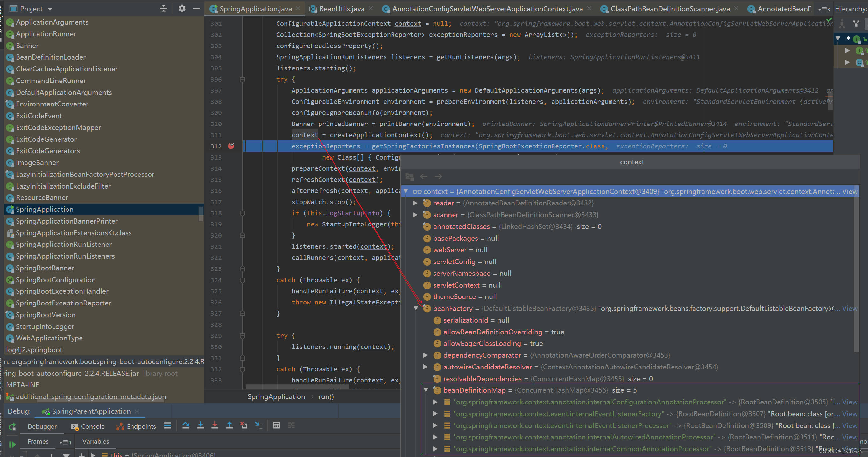Toggle code folding on line 324 catch block

pyautogui.click(x=242, y=280)
